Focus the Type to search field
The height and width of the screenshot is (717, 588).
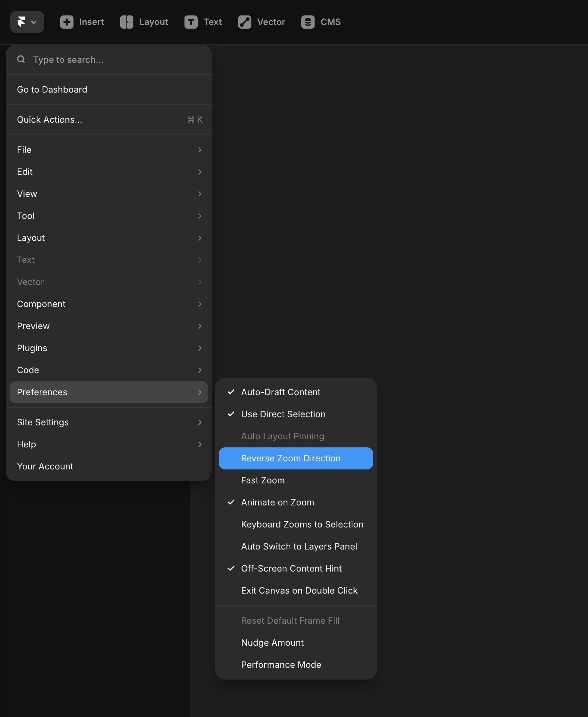109,60
